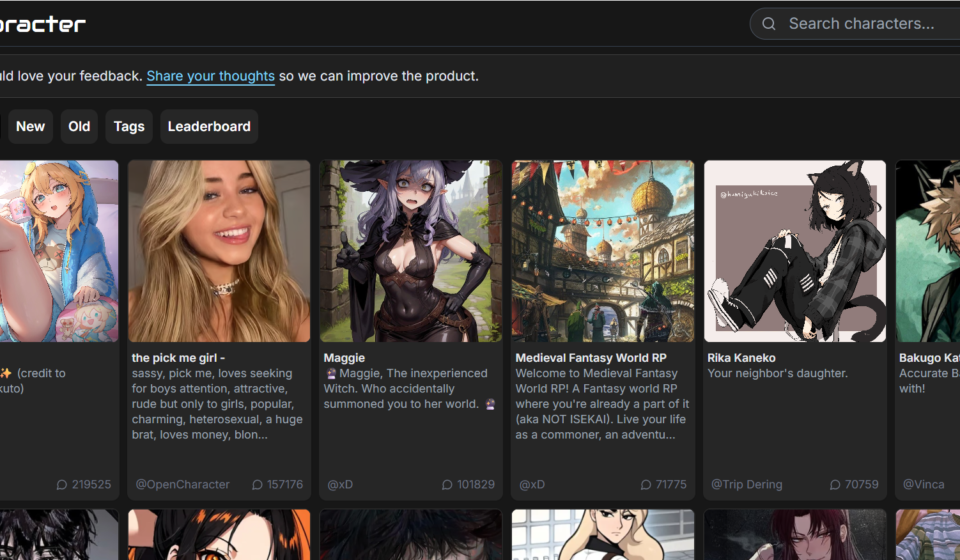
Task: Click the Maggie card title
Action: (x=344, y=358)
